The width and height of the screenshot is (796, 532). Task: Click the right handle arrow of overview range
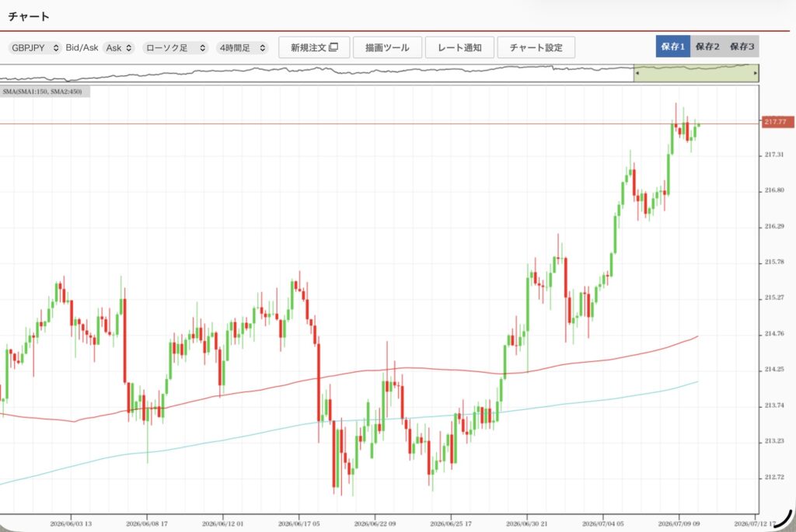[x=756, y=74]
